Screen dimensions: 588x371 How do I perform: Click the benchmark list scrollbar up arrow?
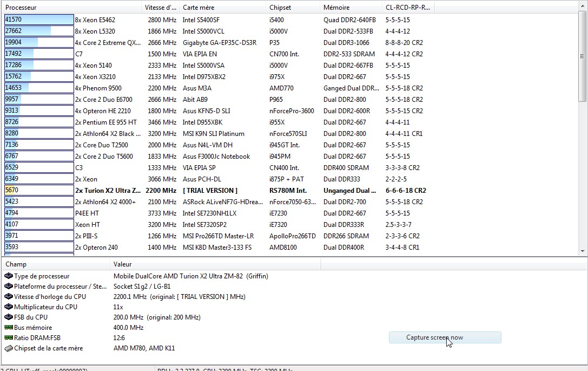(x=583, y=6)
